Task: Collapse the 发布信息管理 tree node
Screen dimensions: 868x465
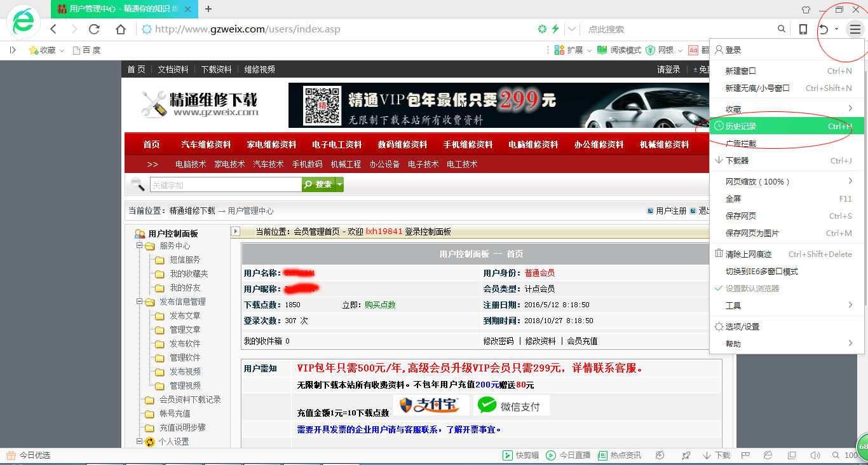Action: point(140,302)
